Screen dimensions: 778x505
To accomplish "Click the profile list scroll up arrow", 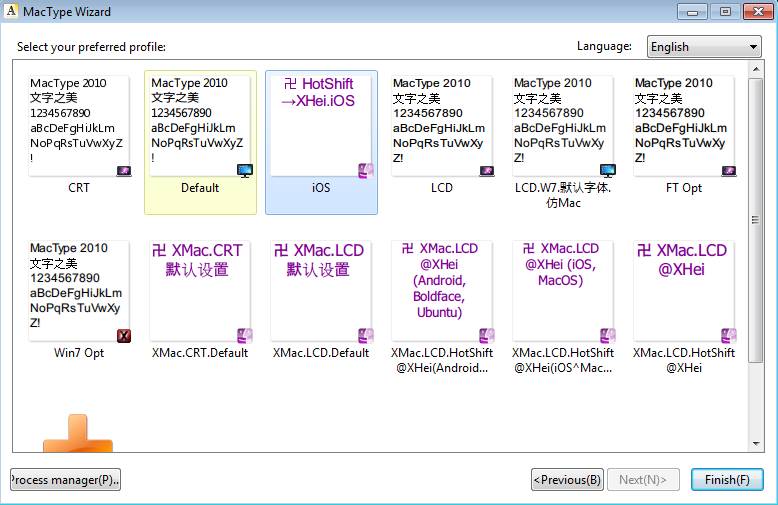I will pos(756,69).
